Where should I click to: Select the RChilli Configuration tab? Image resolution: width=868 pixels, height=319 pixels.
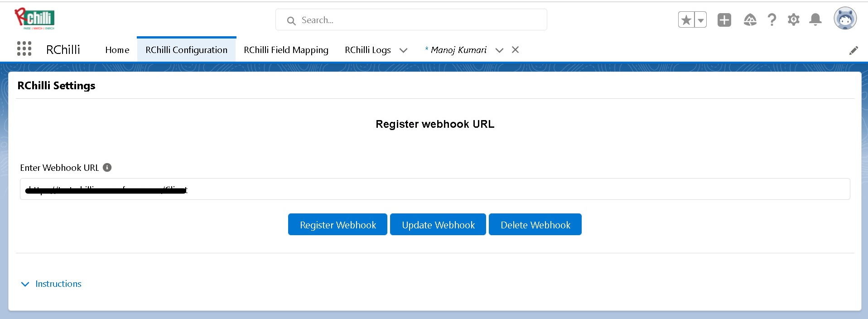click(x=186, y=50)
